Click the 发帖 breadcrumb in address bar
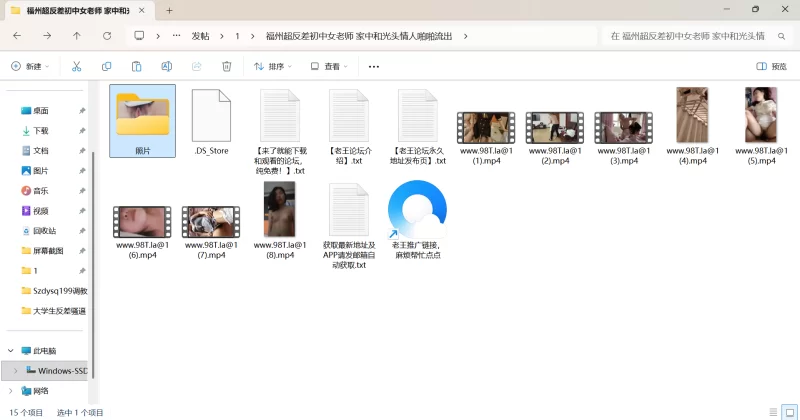Screen dimensions: 800x420 click(200, 35)
